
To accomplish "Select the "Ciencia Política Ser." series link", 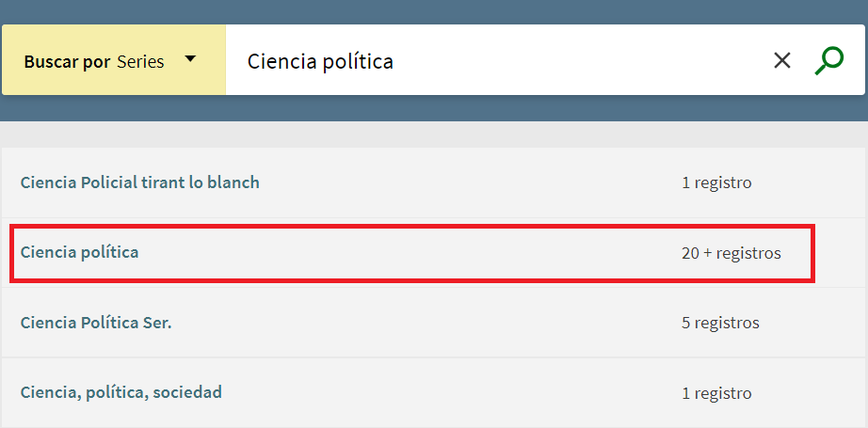I will [96, 323].
